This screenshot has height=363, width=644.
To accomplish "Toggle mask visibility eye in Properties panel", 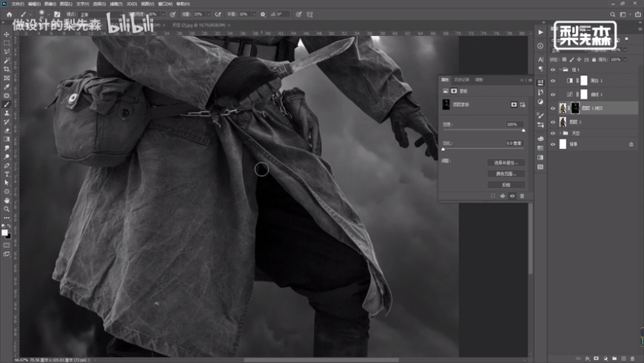I will tap(512, 196).
